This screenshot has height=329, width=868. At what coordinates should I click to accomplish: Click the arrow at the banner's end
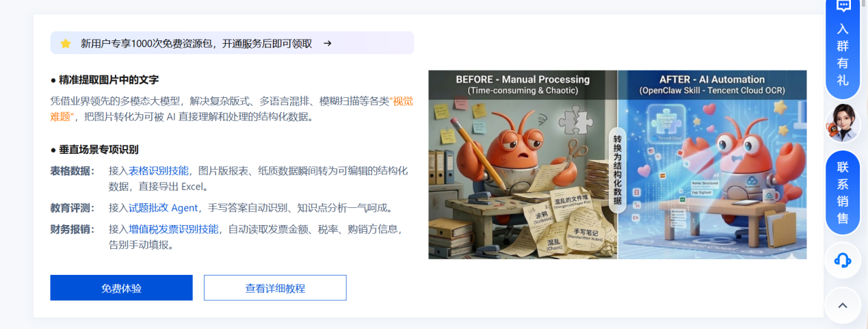coord(328,43)
